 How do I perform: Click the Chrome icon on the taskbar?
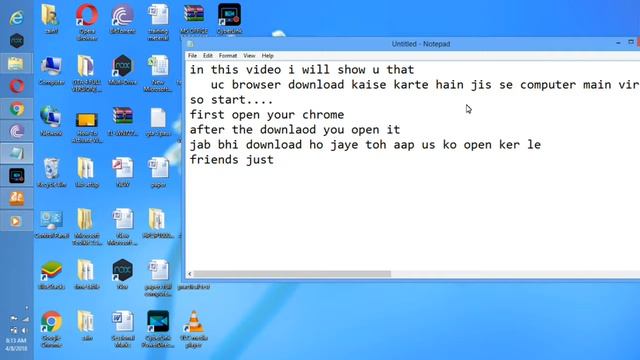click(x=17, y=109)
